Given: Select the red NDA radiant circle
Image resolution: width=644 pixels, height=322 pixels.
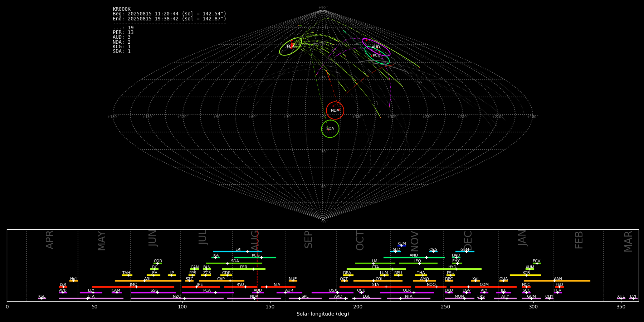Looking at the screenshot, I should point(335,110).
